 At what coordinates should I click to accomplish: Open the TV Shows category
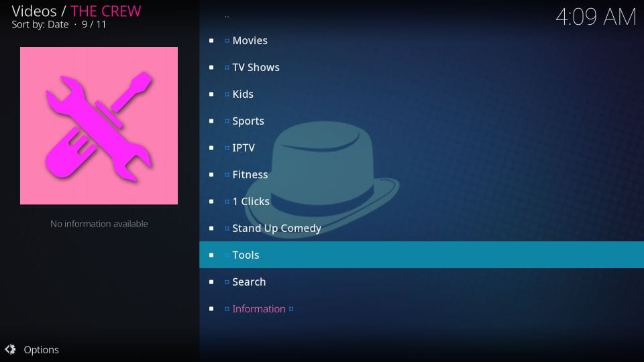pyautogui.click(x=421, y=67)
